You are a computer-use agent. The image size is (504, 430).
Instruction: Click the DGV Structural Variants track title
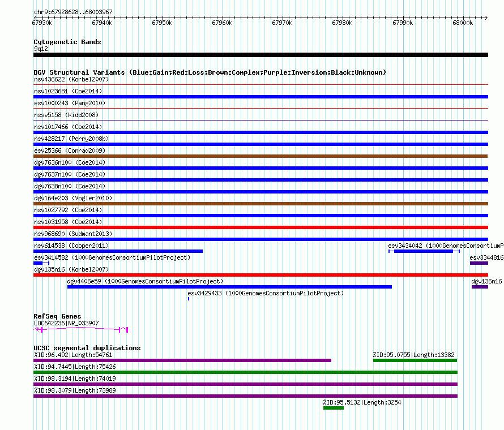pyautogui.click(x=210, y=72)
